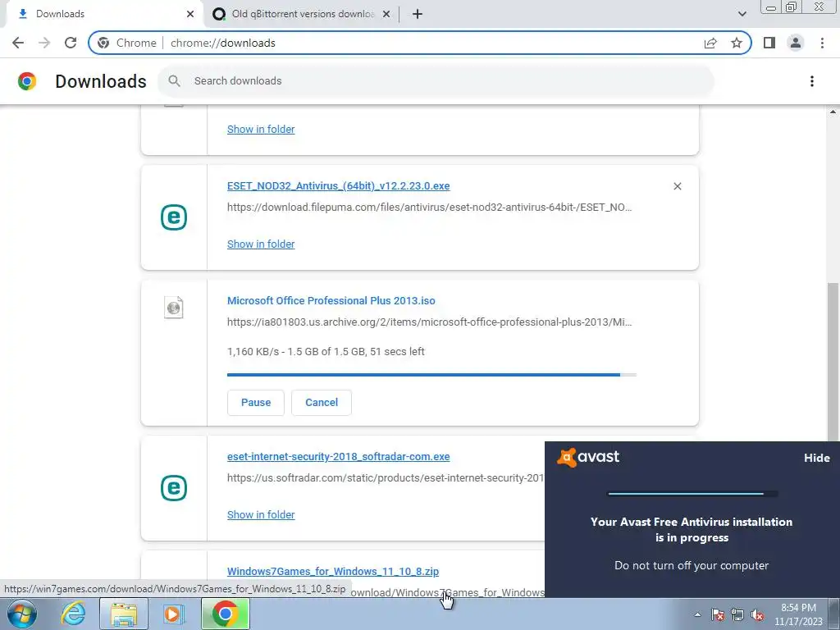Click the eset-internet-security file icon
Image resolution: width=840 pixels, height=630 pixels.
point(174,488)
